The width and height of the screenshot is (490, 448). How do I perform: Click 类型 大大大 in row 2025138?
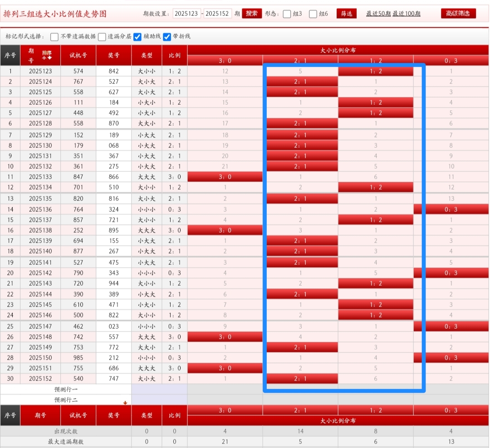(x=147, y=230)
